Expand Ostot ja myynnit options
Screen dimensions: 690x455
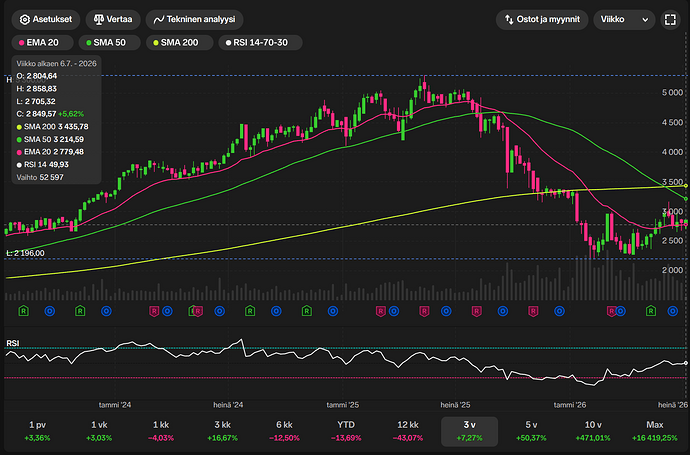(542, 20)
